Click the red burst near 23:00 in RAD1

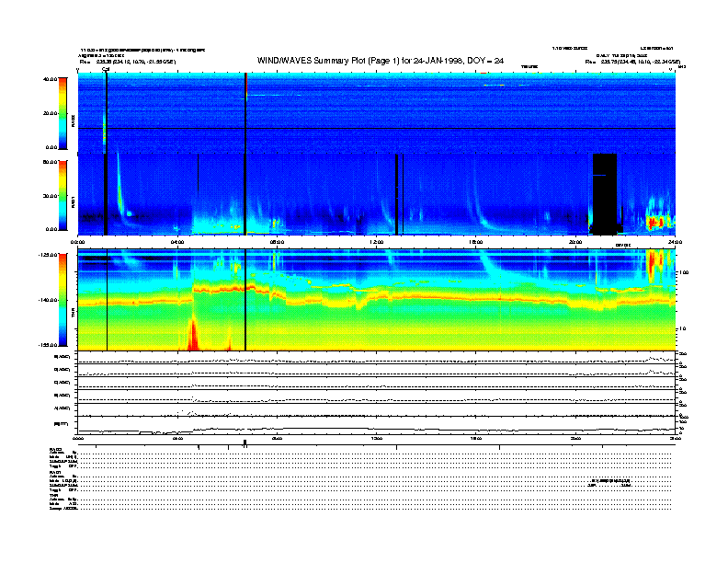[x=656, y=222]
